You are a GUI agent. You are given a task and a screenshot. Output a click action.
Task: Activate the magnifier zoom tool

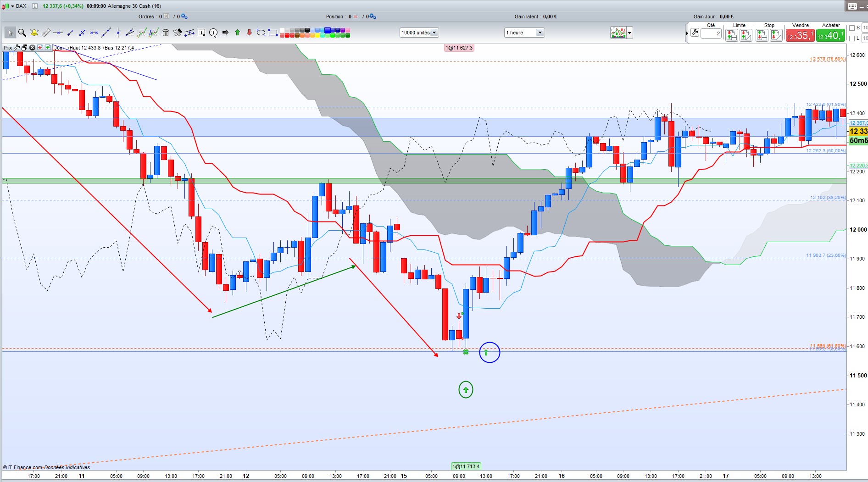coord(22,33)
